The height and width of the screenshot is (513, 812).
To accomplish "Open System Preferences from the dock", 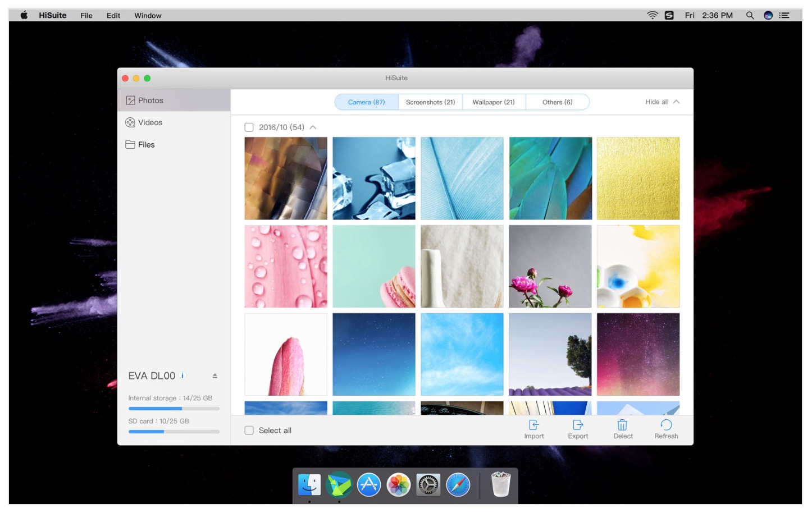I will [428, 484].
